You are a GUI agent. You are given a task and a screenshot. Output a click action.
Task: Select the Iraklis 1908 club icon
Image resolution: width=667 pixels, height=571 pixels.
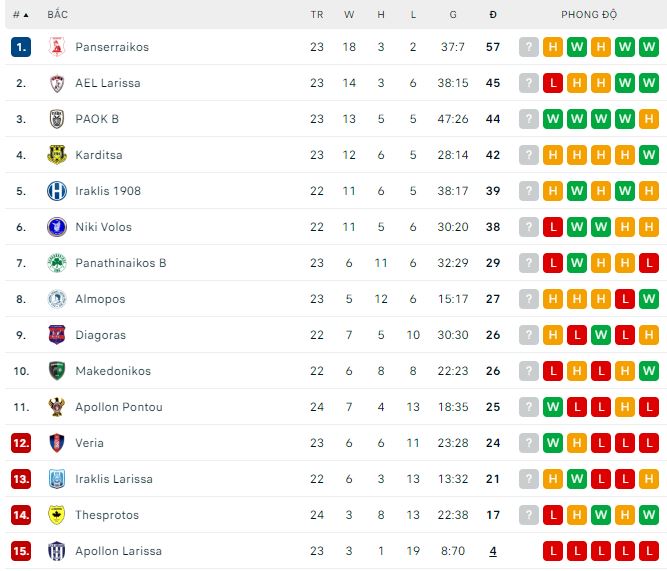click(x=56, y=191)
